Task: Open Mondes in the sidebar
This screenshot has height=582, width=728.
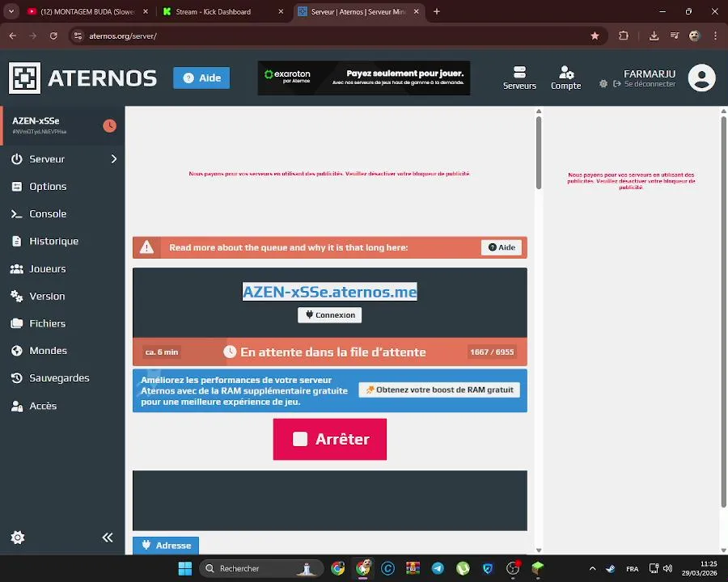Action: [x=48, y=351]
